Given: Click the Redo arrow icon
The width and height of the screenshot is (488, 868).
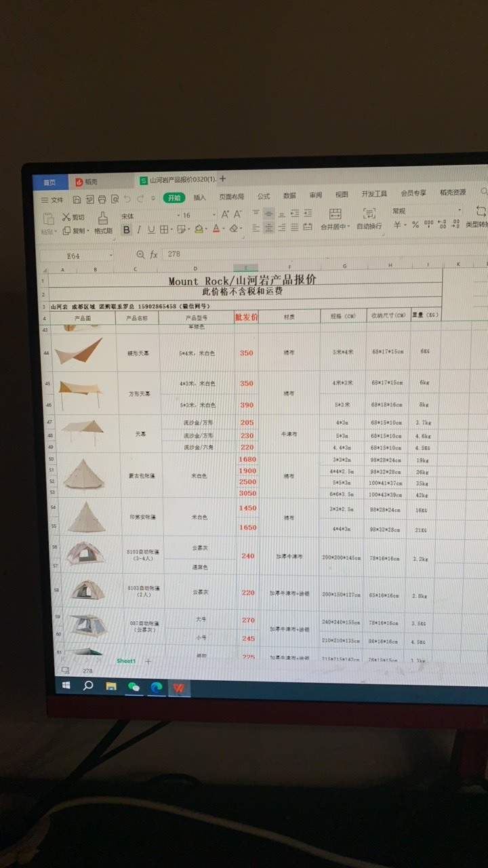Looking at the screenshot, I should coord(140,199).
